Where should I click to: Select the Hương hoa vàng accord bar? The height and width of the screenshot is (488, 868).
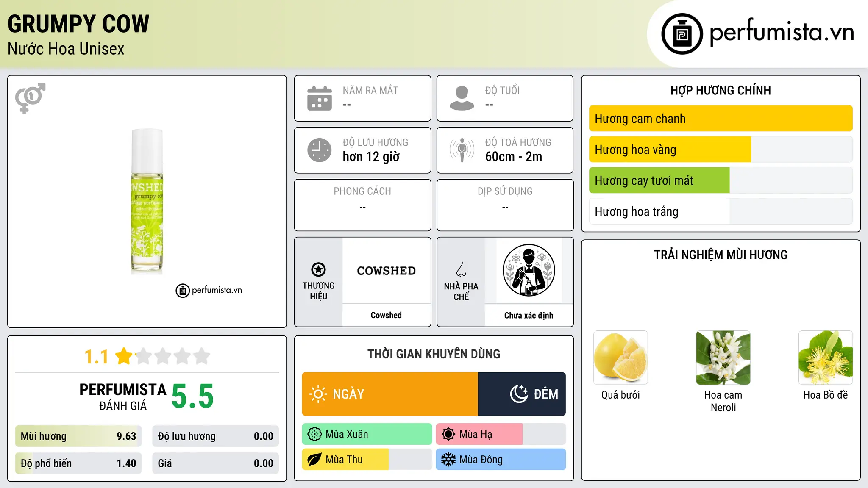click(x=721, y=150)
